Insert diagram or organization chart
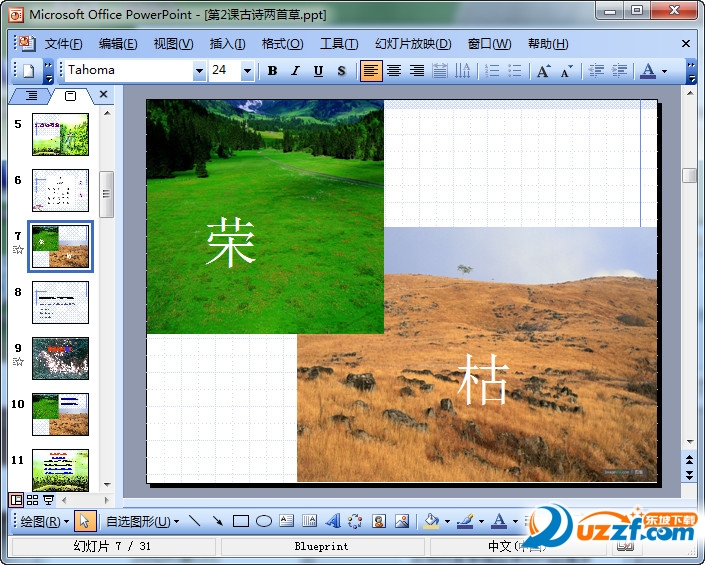 [x=355, y=521]
